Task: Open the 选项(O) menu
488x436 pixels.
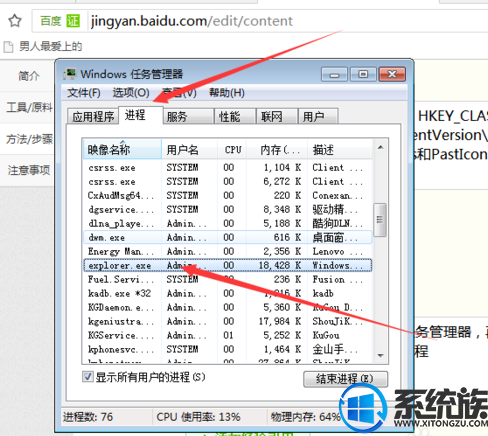Action: click(131, 92)
